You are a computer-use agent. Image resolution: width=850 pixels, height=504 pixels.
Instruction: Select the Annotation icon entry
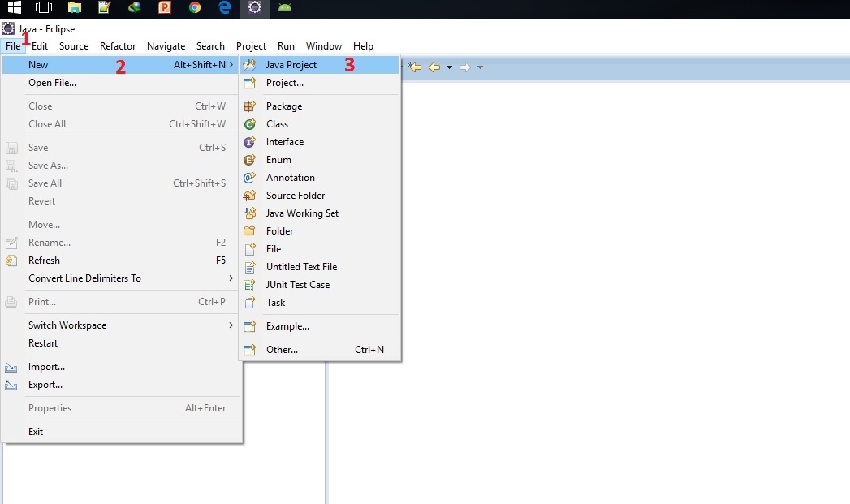coord(250,178)
